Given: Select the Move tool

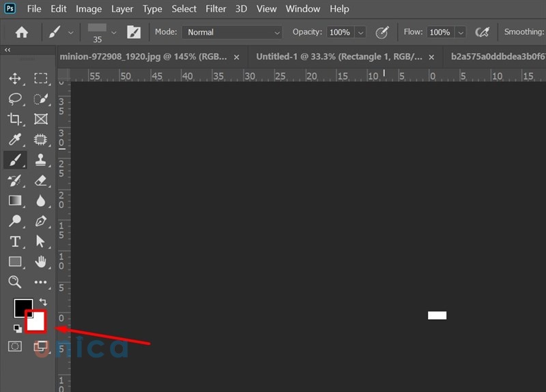Looking at the screenshot, I should click(x=15, y=78).
